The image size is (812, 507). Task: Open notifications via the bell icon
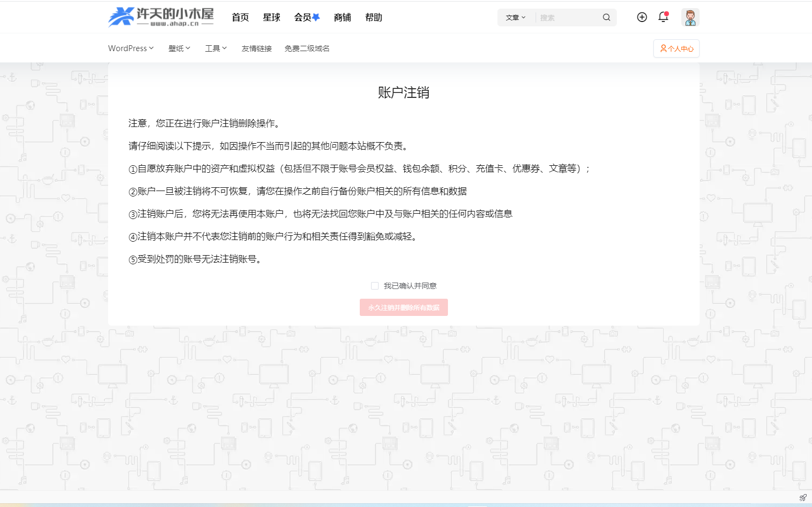point(663,17)
